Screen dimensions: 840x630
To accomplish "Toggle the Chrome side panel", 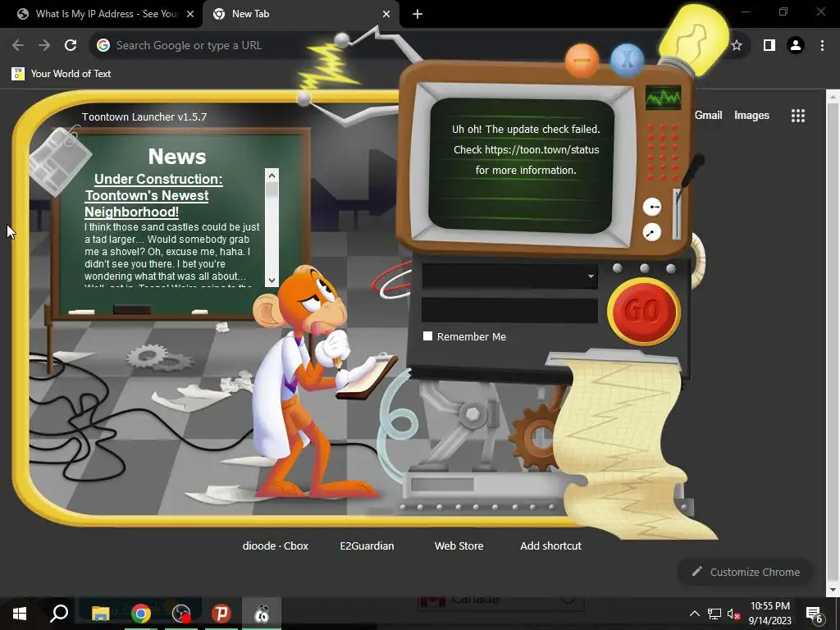I will [769, 46].
